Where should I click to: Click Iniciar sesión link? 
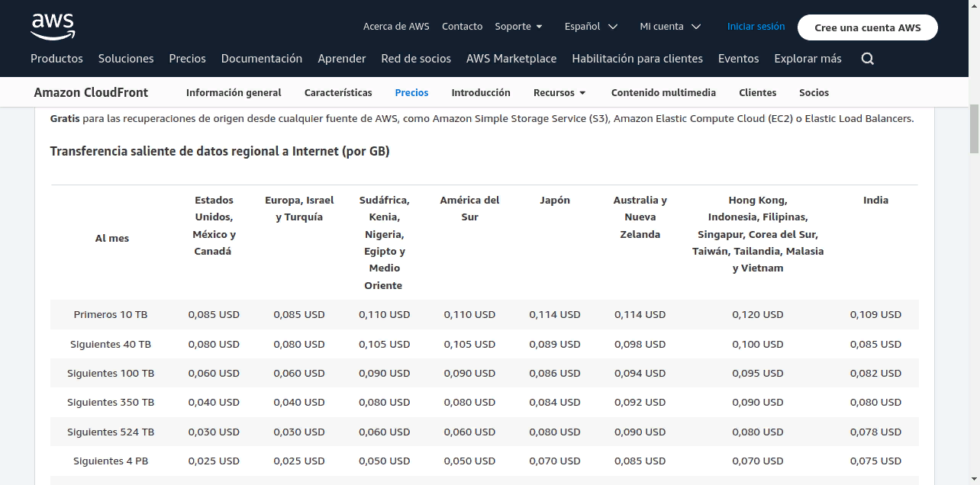(756, 26)
